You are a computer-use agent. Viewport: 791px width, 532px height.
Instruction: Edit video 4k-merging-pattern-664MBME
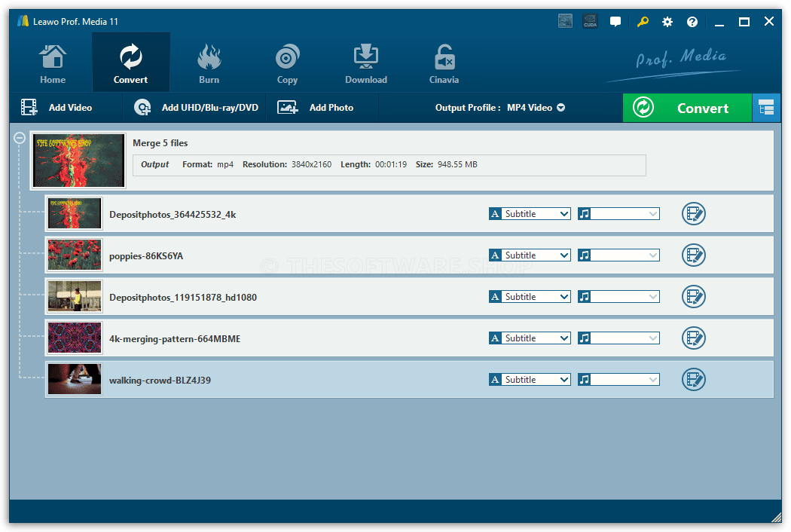point(694,338)
